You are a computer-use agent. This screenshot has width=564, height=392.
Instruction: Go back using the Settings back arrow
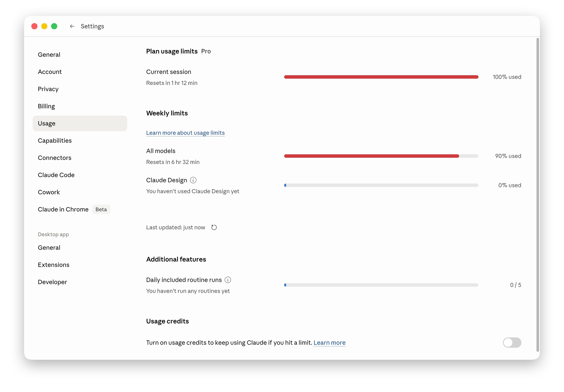tap(72, 26)
